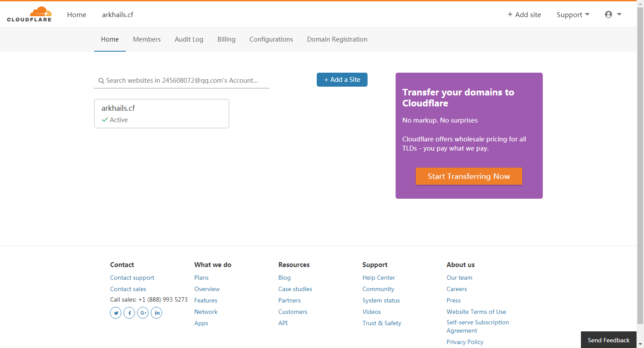Image resolution: width=644 pixels, height=348 pixels.
Task: Open the Network footer link
Action: (x=206, y=312)
